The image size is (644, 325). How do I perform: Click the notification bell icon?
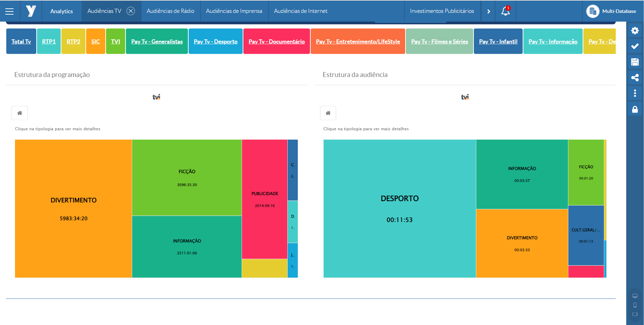tap(505, 11)
